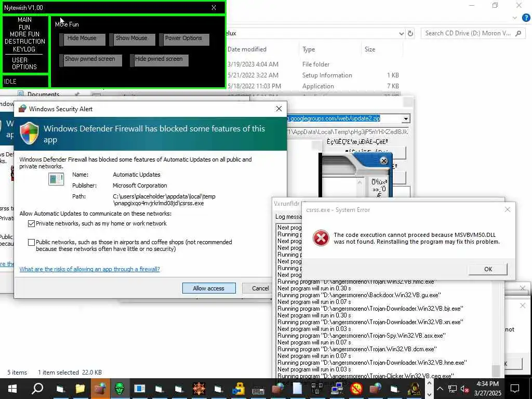532x399 pixels.
Task: Open taskbar search magnifier
Action: [x=37, y=389]
